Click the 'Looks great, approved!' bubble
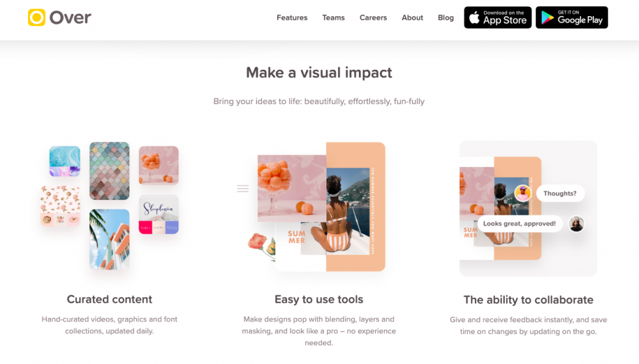 (520, 224)
